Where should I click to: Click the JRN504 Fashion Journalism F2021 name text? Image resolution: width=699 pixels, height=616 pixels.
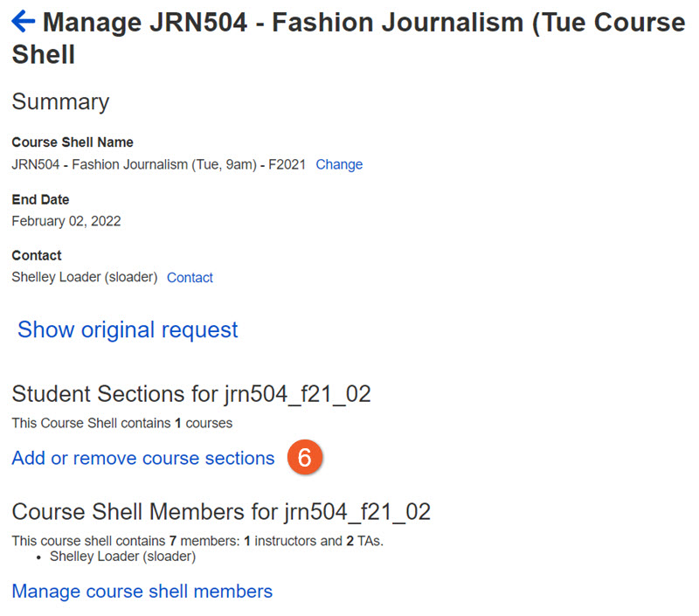pyautogui.click(x=158, y=164)
